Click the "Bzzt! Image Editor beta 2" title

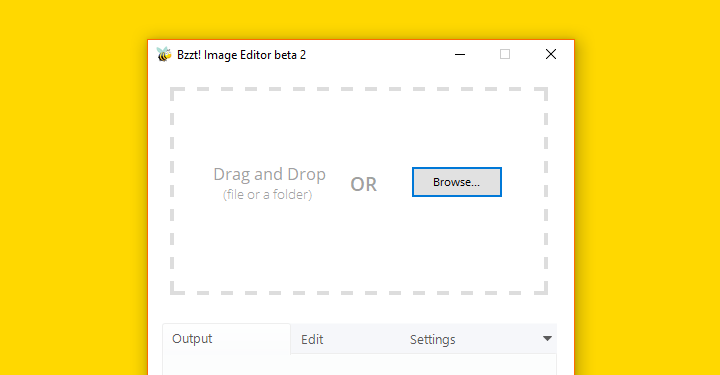coord(242,55)
